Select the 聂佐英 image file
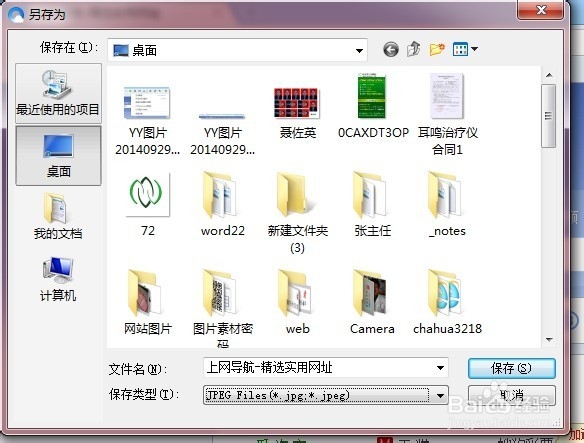This screenshot has width=584, height=443. (297, 113)
